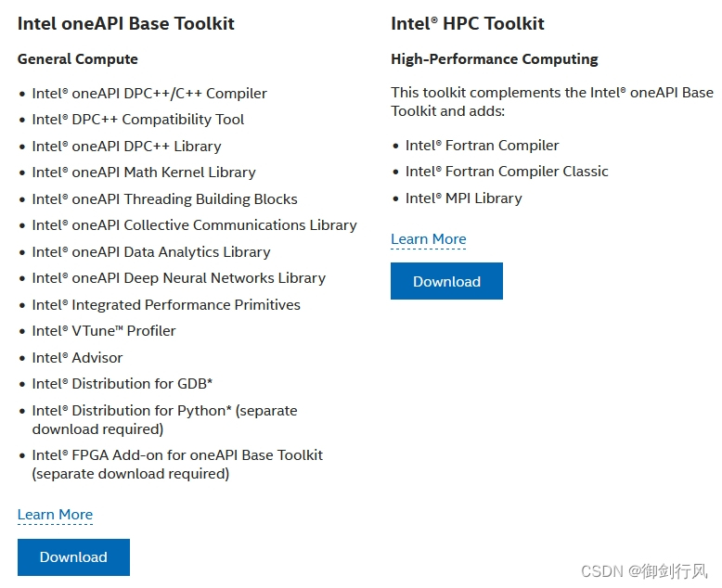This screenshot has height=588, width=722.
Task: Click Intel Fortran Compiler list item
Action: pos(482,146)
